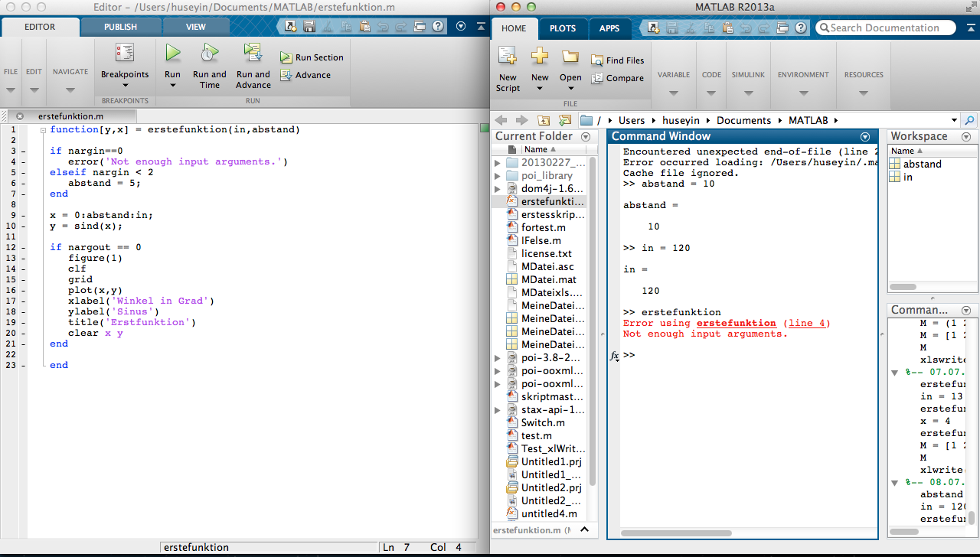The image size is (980, 557).
Task: Click the New Script icon
Action: (508, 57)
